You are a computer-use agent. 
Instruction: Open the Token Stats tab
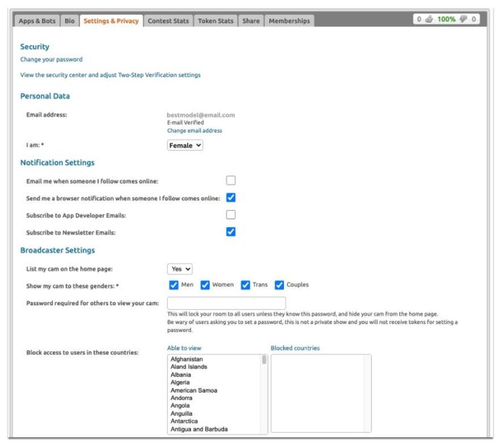[215, 21]
